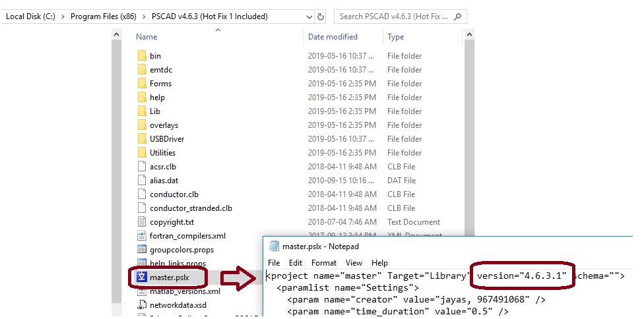Select the copyright.txt document icon
Screen dimensions: 644x319
142,222
